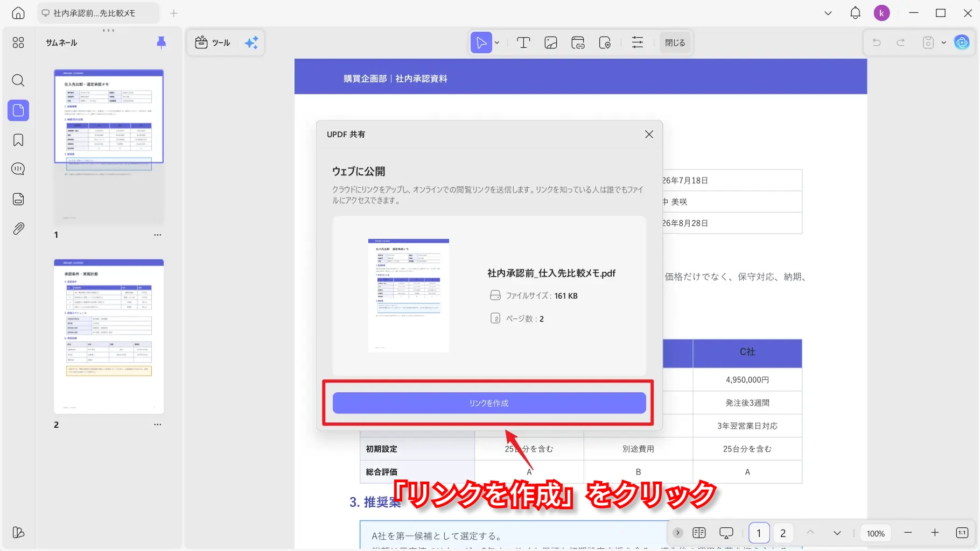Click the 閉じる button in toolbar
The height and width of the screenshot is (551, 980).
pos(675,43)
